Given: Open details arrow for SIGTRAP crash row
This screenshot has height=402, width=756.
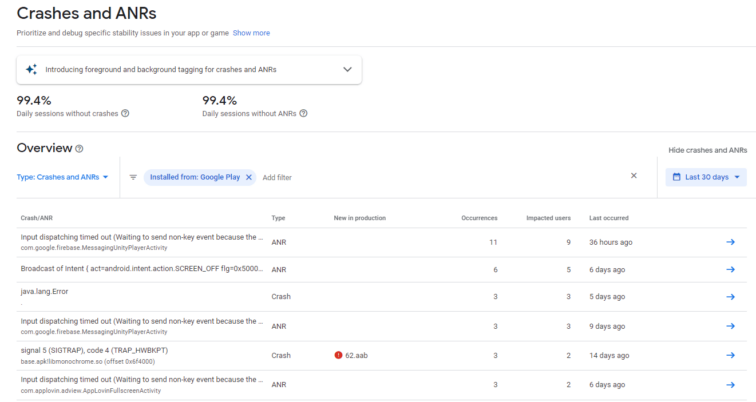Looking at the screenshot, I should (x=730, y=355).
